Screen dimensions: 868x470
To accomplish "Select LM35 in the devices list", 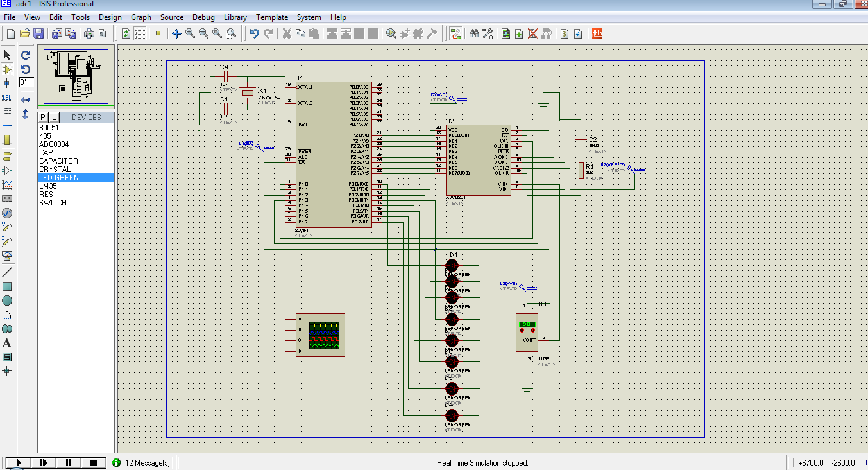I will pyautogui.click(x=49, y=186).
